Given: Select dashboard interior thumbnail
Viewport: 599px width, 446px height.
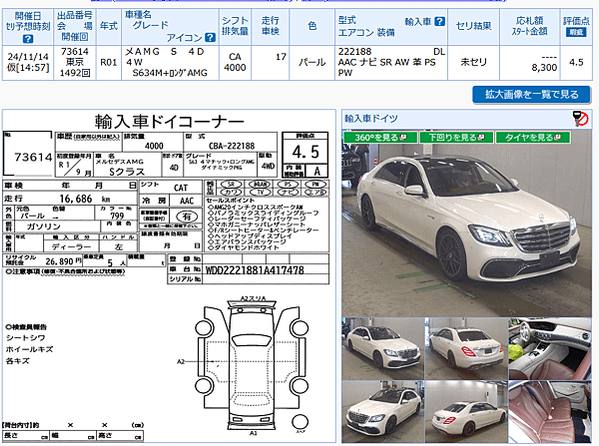Looking at the screenshot, I should pyautogui.click(x=550, y=348).
